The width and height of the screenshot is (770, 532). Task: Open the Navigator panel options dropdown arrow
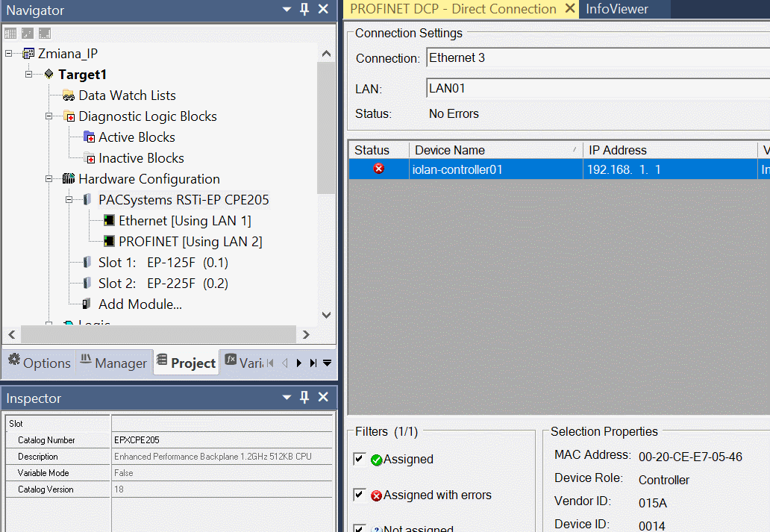(x=287, y=10)
